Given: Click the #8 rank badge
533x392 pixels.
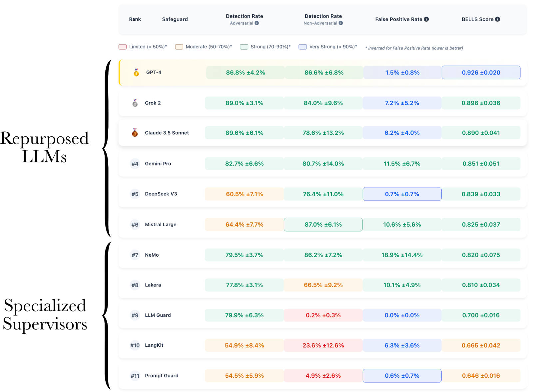Looking at the screenshot, I should coord(135,285).
